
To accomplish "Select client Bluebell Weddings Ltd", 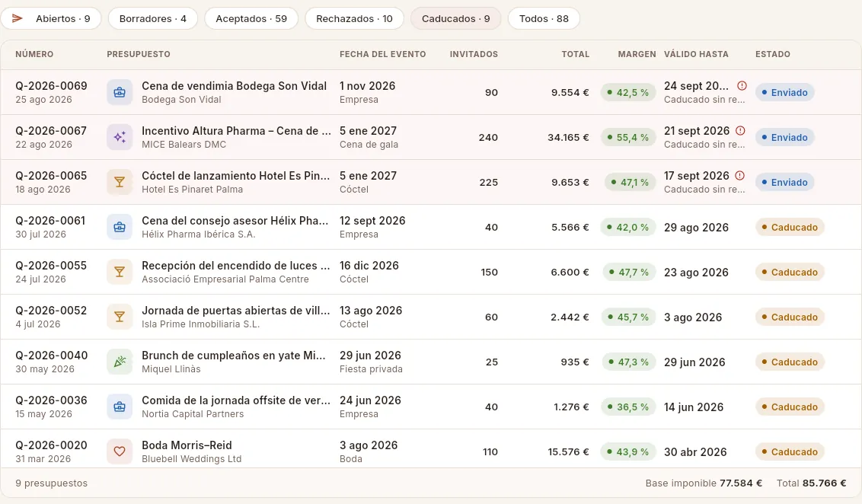I will 192,459.
